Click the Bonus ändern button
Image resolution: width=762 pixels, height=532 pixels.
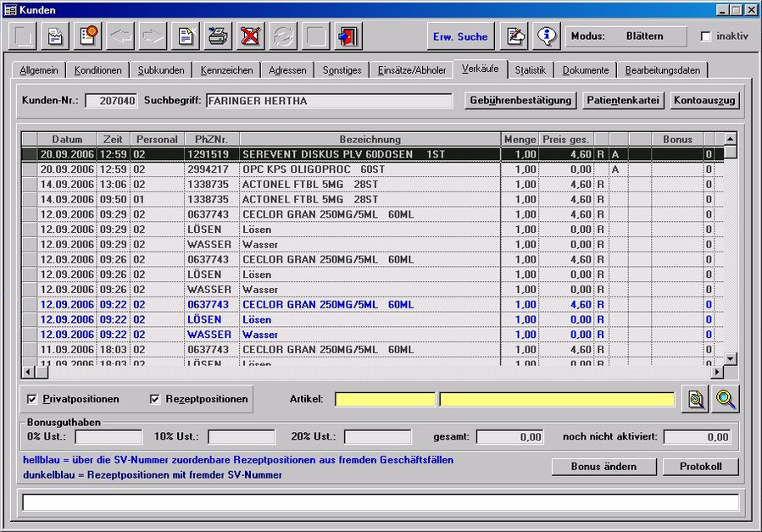pos(603,467)
